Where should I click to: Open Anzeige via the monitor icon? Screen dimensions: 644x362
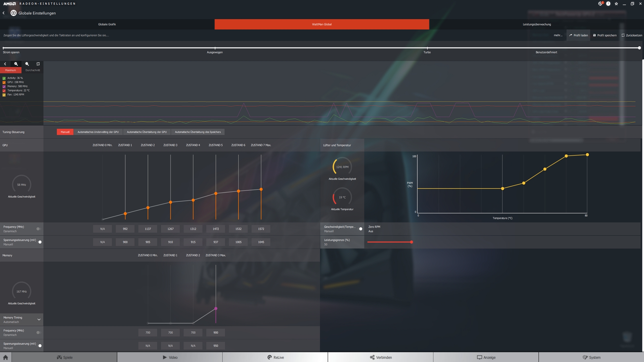[480, 357]
